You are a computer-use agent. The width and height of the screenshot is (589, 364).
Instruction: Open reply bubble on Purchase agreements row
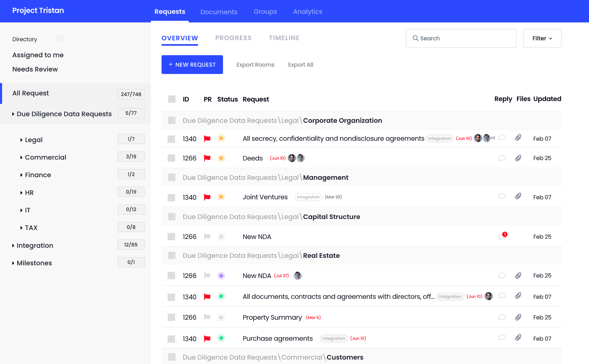[502, 338]
